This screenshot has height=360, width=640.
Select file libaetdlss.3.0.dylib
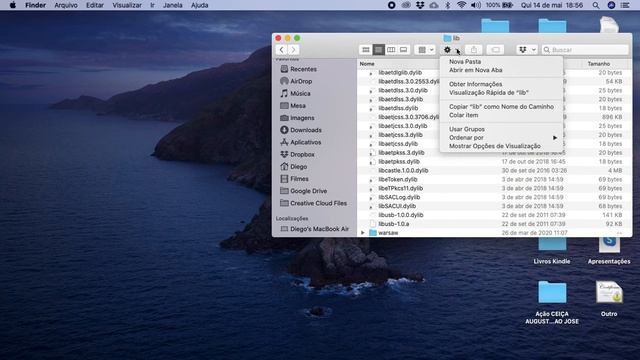pyautogui.click(x=403, y=90)
